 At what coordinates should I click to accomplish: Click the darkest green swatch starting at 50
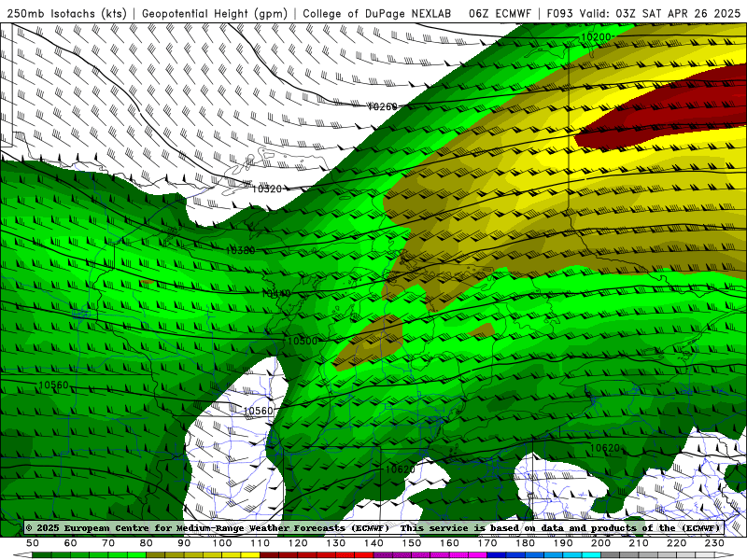coord(41,555)
